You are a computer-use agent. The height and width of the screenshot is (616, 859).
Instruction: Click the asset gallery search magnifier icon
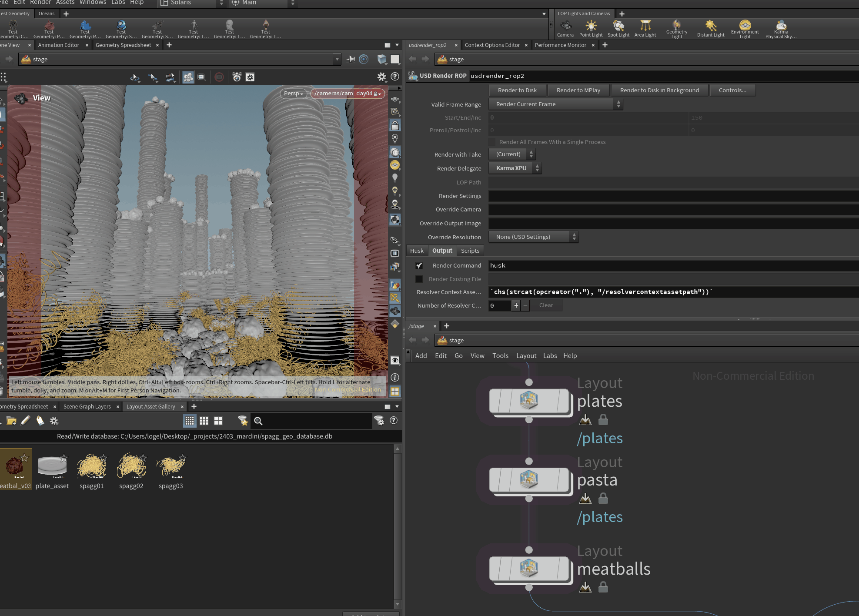(258, 421)
